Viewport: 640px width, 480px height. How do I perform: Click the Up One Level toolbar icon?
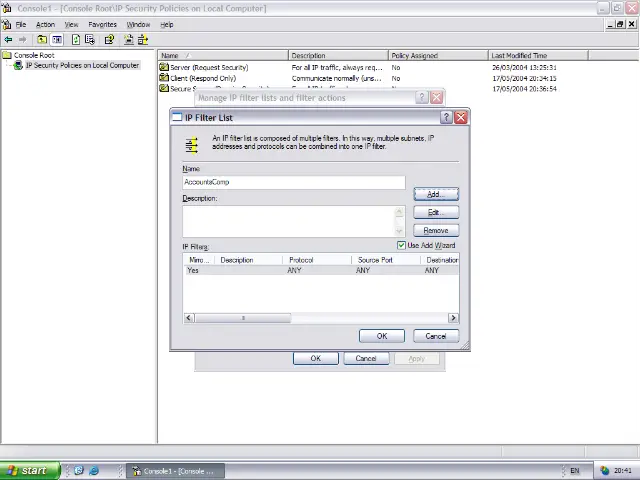pyautogui.click(x=41, y=40)
